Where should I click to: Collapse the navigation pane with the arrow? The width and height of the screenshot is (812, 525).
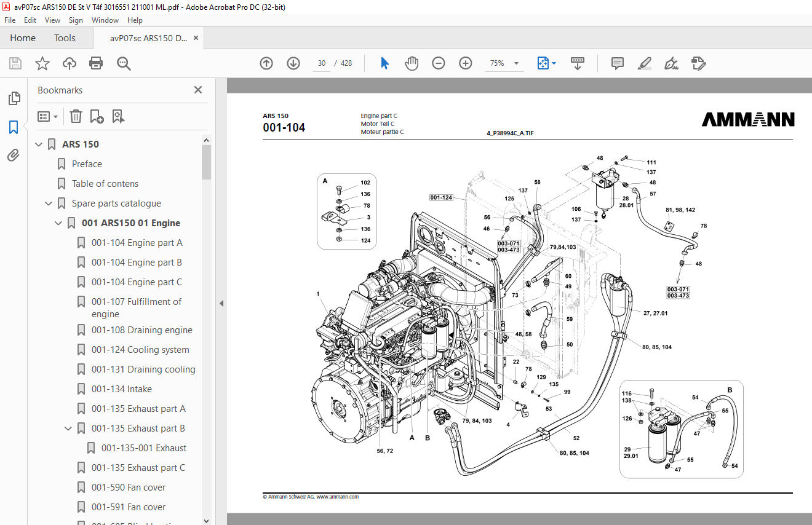click(x=221, y=303)
